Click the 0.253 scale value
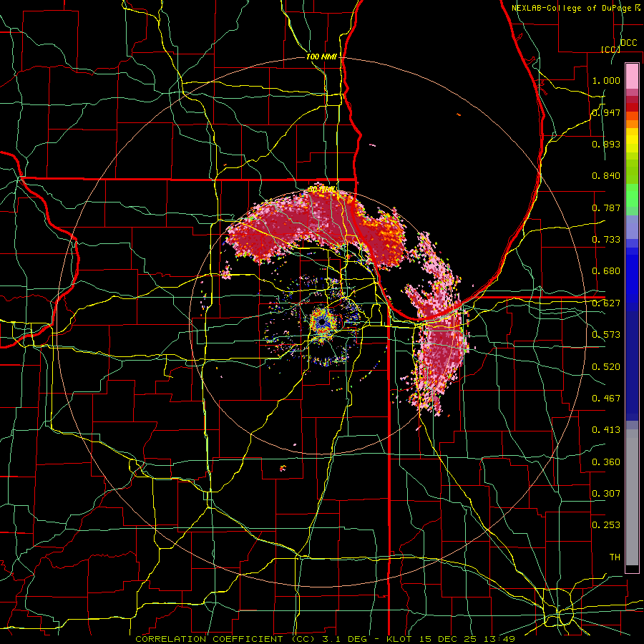The height and width of the screenshot is (644, 644). pyautogui.click(x=606, y=525)
